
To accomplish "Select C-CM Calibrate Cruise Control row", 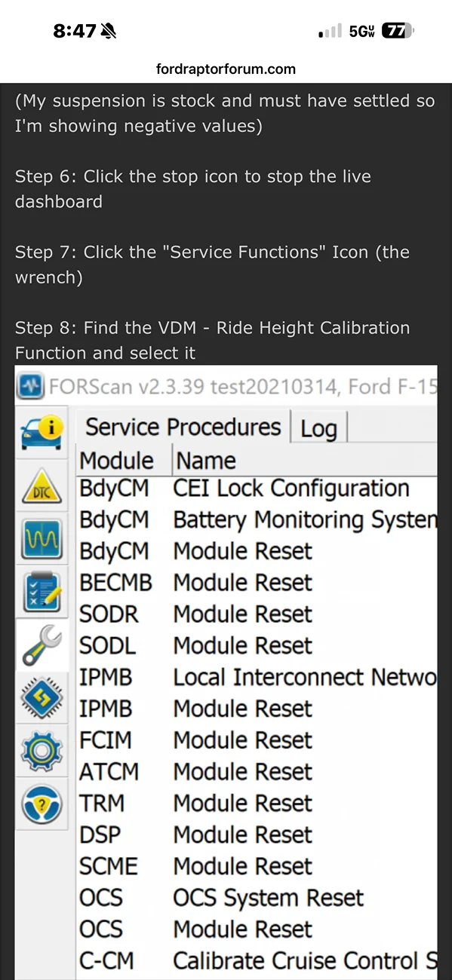I will (x=257, y=961).
